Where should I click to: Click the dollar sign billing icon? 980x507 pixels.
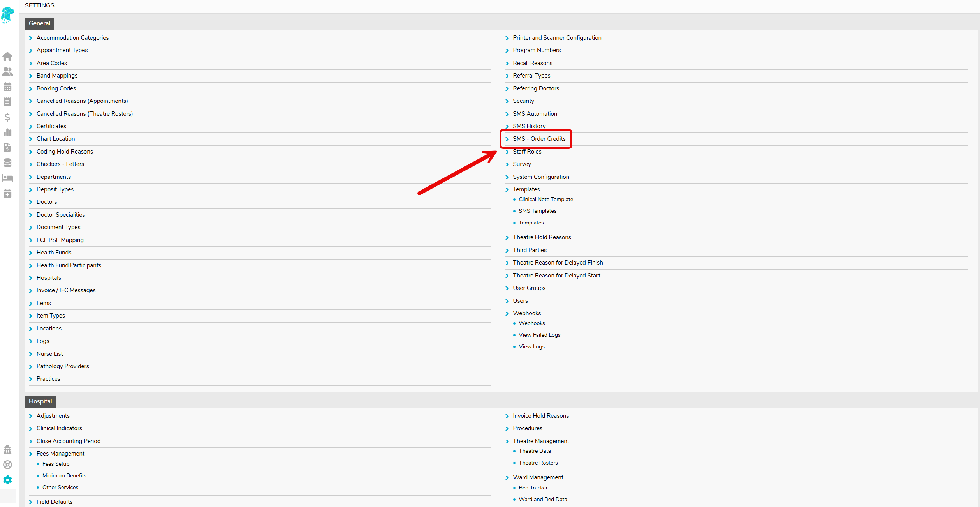(7, 117)
